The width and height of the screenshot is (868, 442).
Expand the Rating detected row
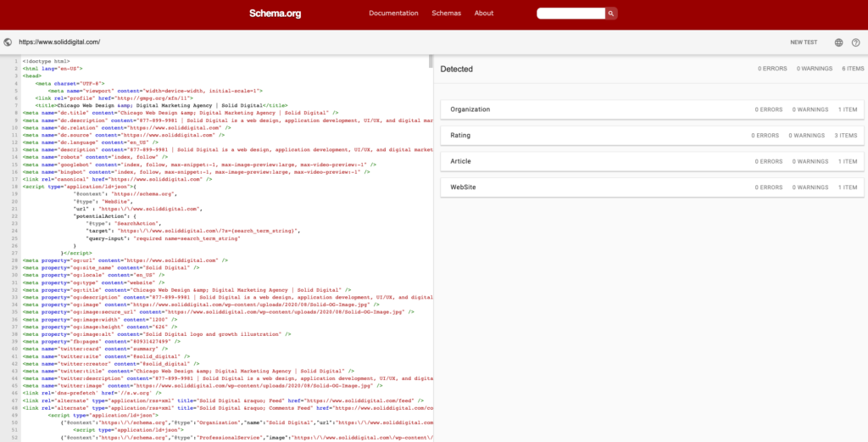tap(652, 135)
